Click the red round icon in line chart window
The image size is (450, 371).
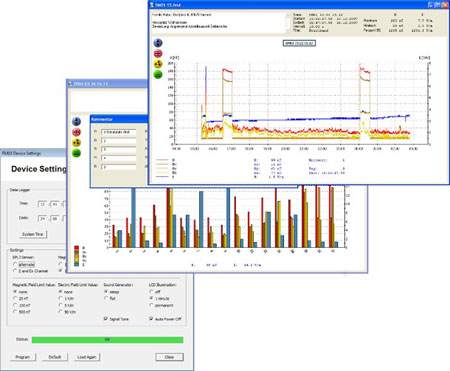[x=158, y=53]
